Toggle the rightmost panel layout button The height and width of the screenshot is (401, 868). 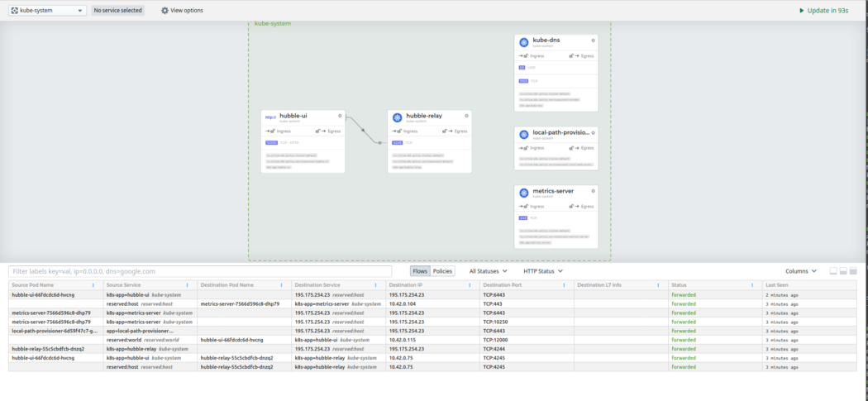(853, 271)
